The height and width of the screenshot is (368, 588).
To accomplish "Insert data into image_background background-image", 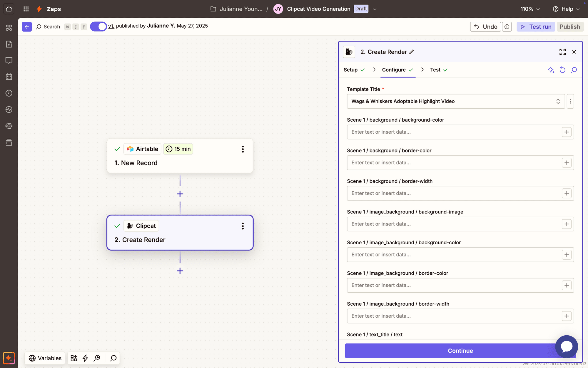I will (x=567, y=224).
